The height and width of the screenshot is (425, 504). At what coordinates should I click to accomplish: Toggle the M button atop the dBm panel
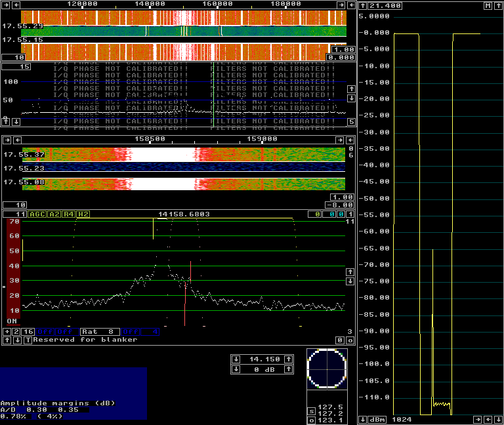488,5
